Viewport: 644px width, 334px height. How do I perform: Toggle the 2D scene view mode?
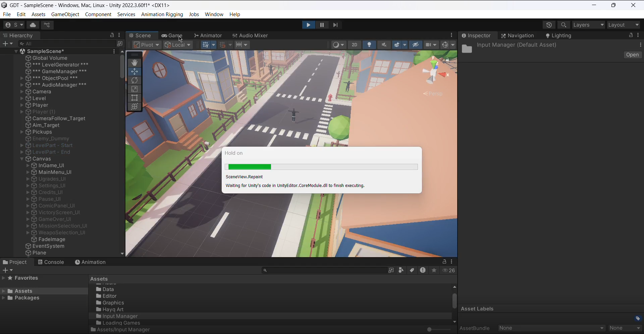(355, 45)
